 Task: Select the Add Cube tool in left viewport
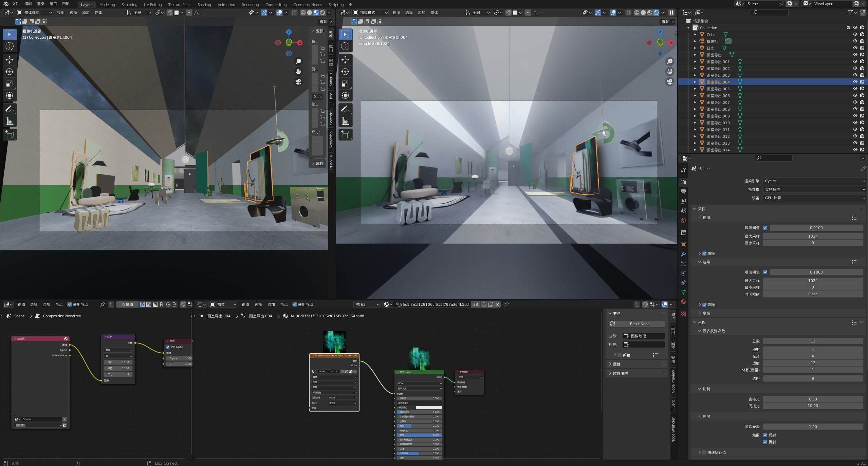click(x=10, y=135)
